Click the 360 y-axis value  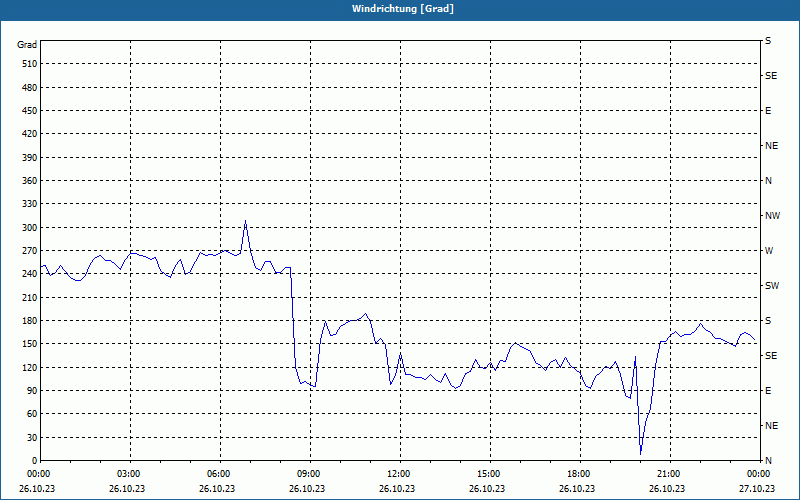(30, 181)
